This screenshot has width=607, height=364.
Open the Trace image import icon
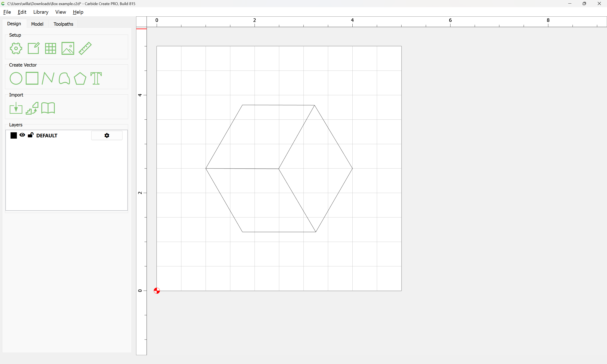click(x=32, y=108)
